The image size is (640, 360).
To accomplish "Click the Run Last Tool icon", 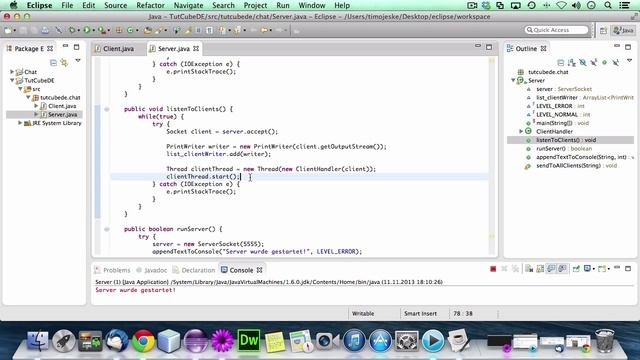I will [101, 30].
